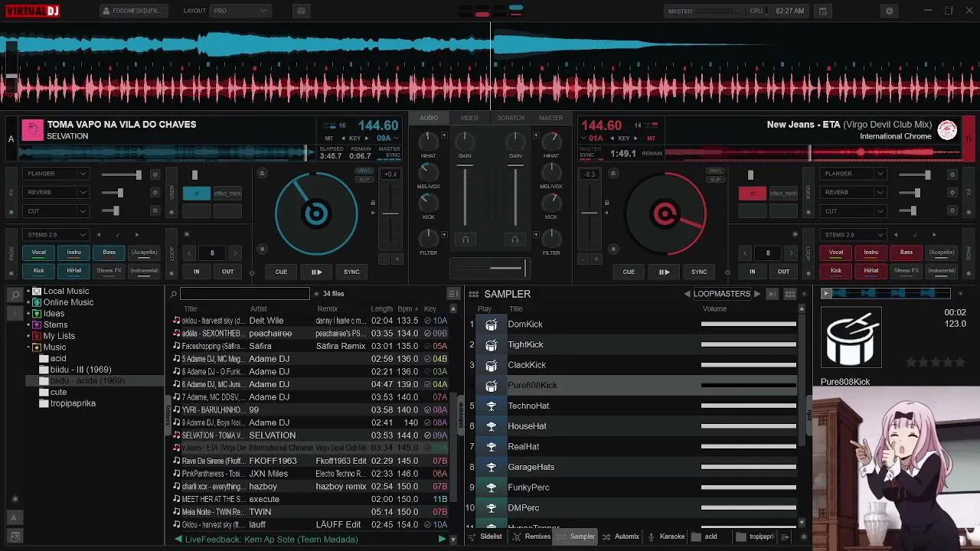The height and width of the screenshot is (551, 980).
Task: Click the left channel headphone cue icon
Action: click(x=465, y=240)
